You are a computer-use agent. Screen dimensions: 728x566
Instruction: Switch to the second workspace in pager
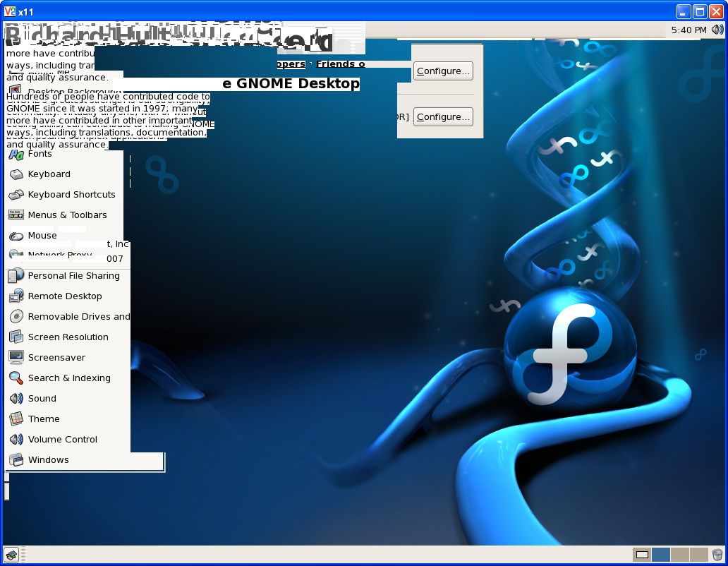click(661, 555)
